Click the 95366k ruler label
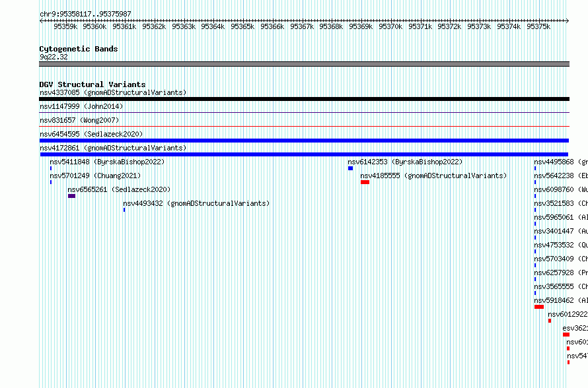The image size is (588, 388). click(272, 26)
